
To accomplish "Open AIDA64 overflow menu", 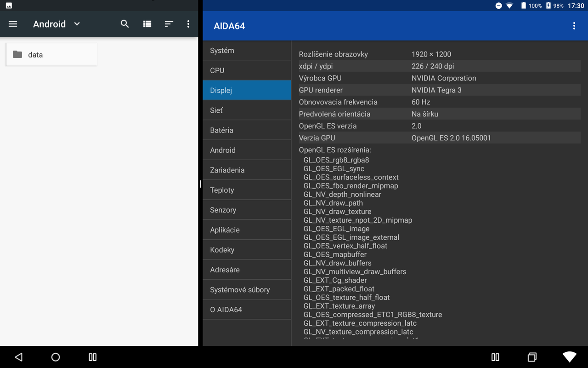I will point(574,26).
